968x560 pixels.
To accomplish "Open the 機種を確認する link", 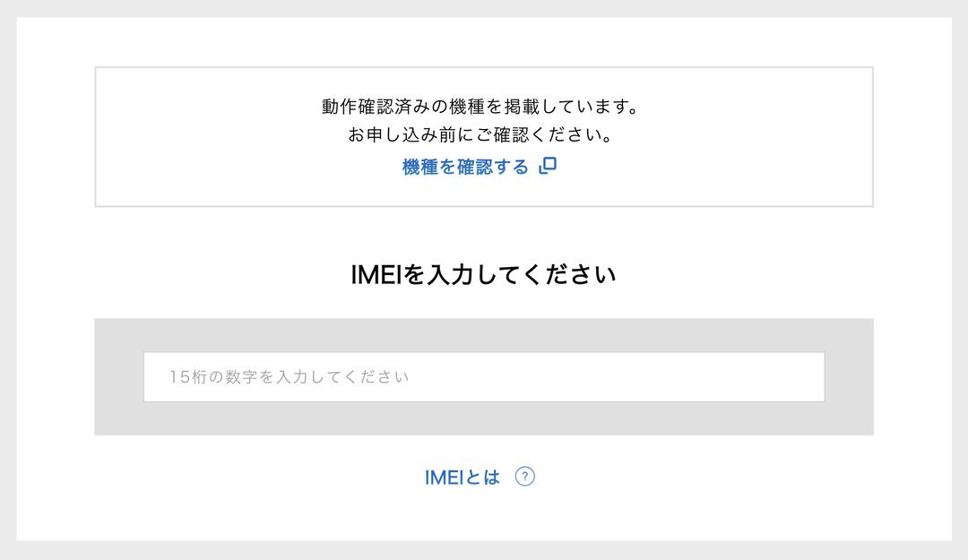I will click(x=465, y=167).
